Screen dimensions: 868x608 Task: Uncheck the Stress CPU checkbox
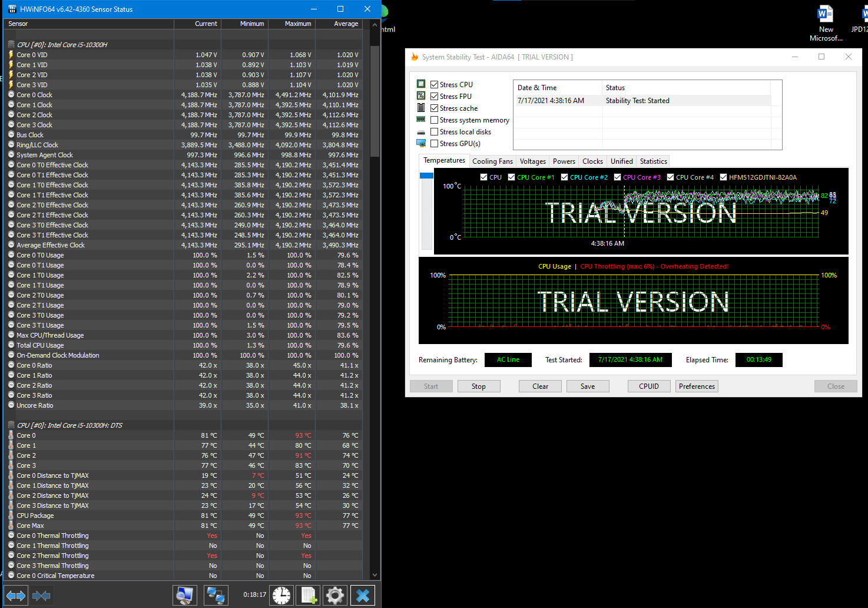tap(435, 84)
